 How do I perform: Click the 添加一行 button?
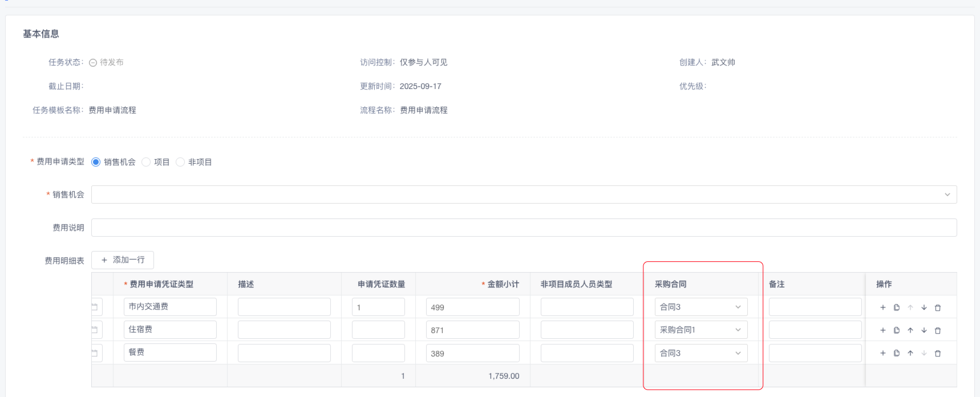(x=123, y=260)
